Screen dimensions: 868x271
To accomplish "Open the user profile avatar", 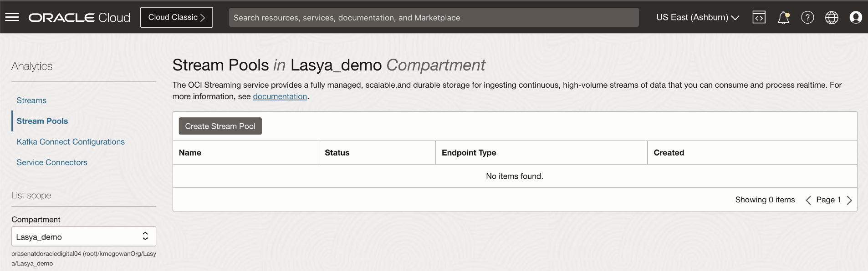I will pyautogui.click(x=856, y=17).
